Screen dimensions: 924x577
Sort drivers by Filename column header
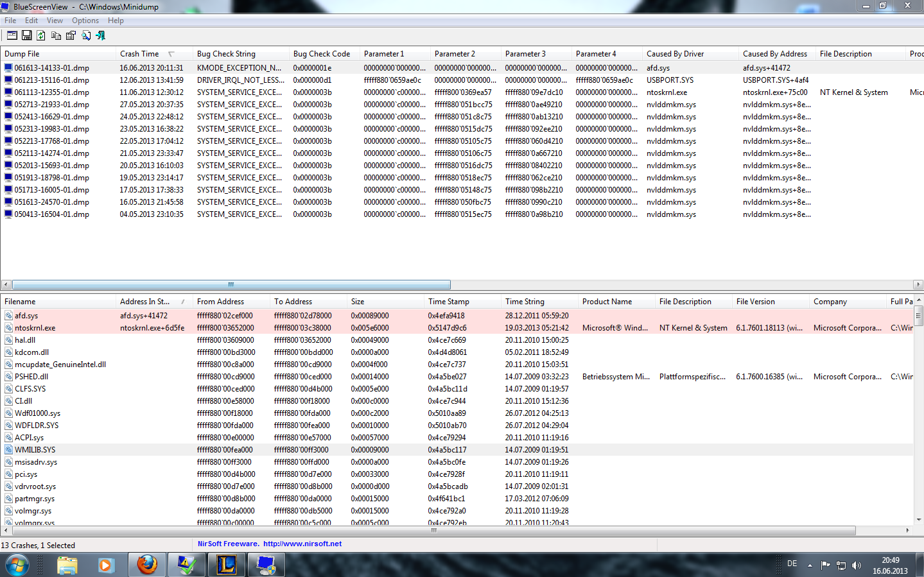tap(58, 302)
